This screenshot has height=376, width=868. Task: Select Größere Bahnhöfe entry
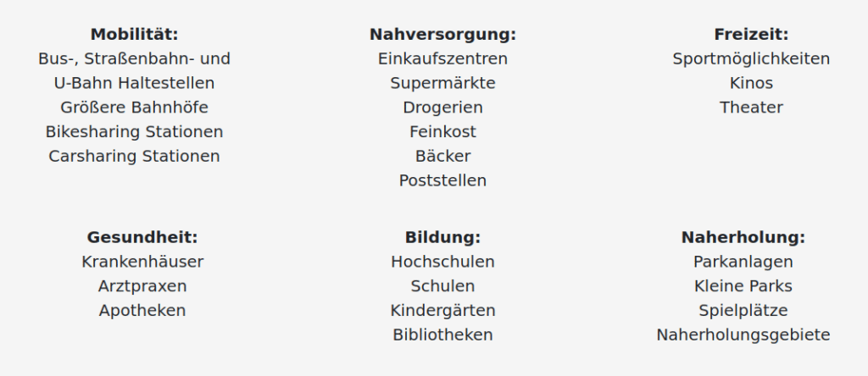(134, 108)
